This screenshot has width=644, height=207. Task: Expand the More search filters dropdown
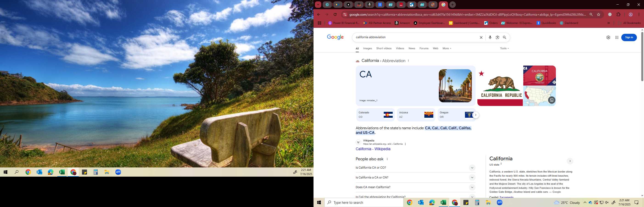[447, 48]
